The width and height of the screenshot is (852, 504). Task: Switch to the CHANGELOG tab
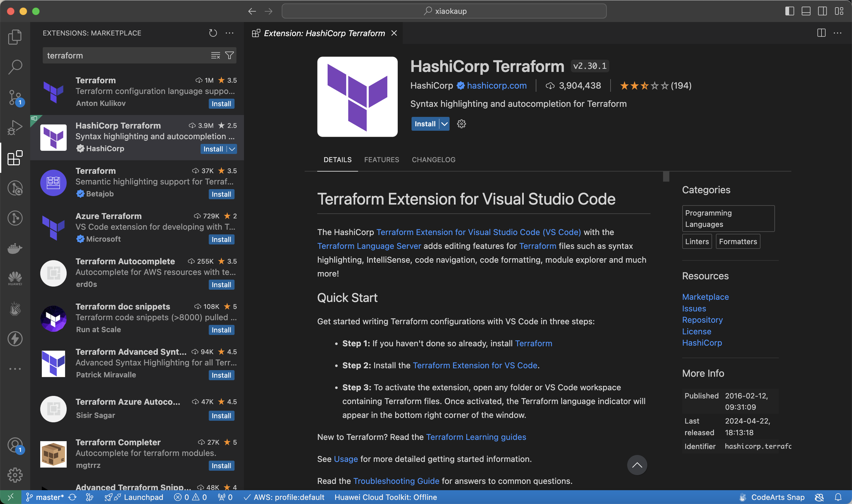[x=434, y=160]
